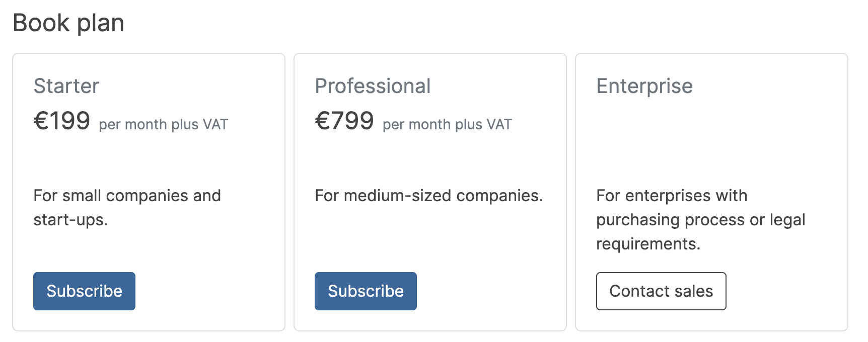Click the word 'VAT' in Professional pricing
This screenshot has height=342, width=868.
coord(499,124)
